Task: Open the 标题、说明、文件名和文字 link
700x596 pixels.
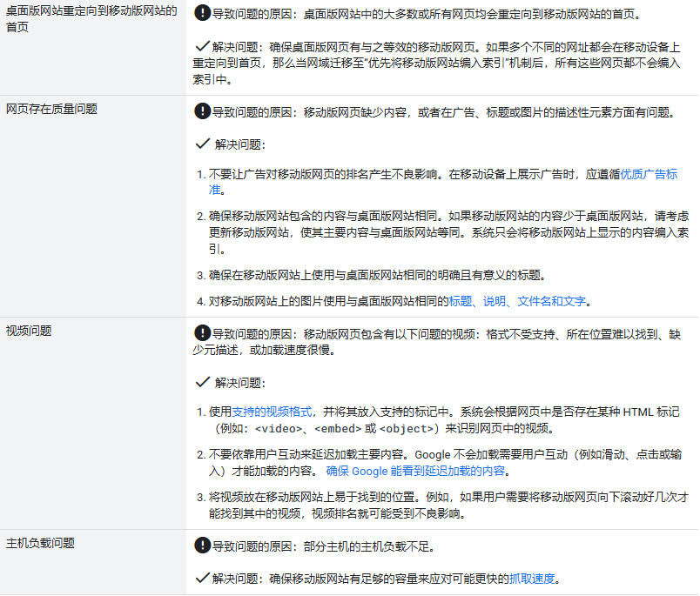Action: (x=517, y=301)
